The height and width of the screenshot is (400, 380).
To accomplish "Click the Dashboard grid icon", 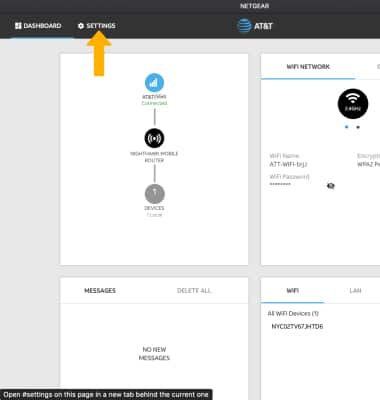I will 18,26.
